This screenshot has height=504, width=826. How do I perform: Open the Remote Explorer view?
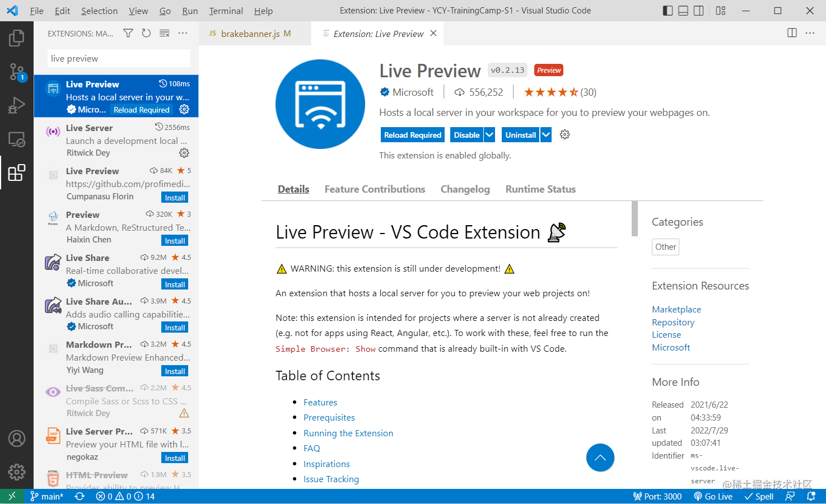tap(17, 139)
